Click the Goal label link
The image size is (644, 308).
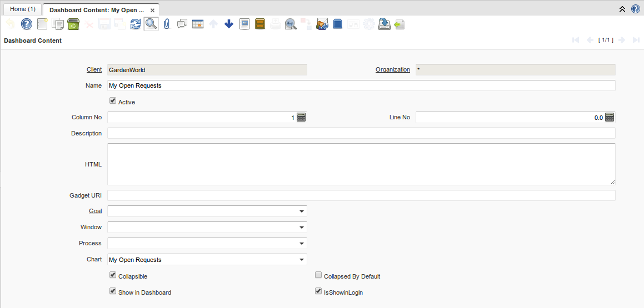95,211
